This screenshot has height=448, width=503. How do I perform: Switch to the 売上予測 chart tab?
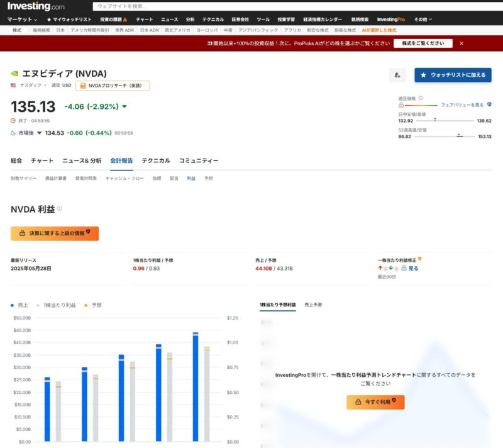(313, 305)
